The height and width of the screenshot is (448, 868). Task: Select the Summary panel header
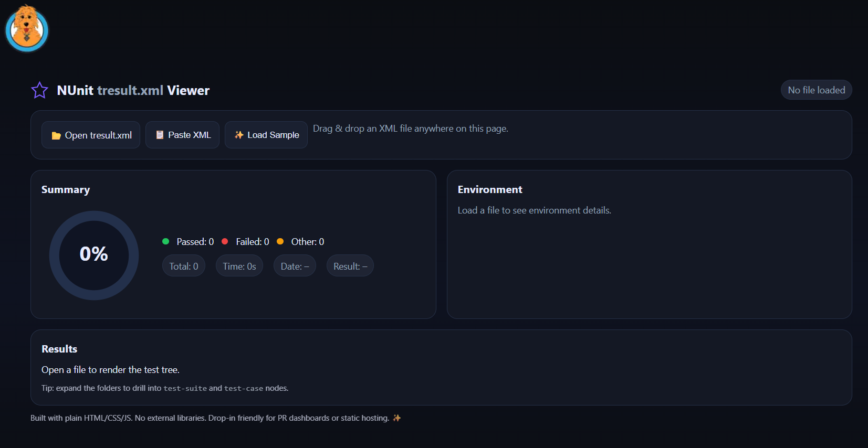point(65,189)
